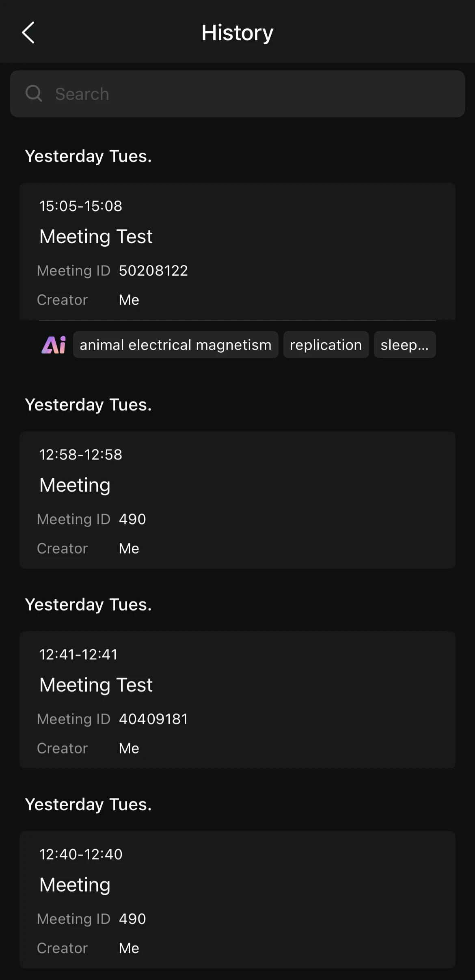Tap meeting ID 40409181
Image resolution: width=475 pixels, height=980 pixels.
point(153,719)
